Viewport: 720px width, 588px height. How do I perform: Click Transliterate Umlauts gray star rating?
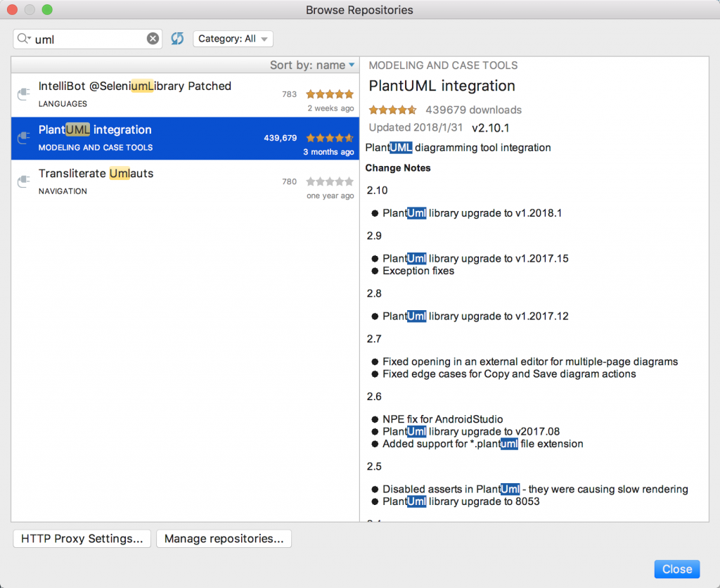(x=330, y=181)
